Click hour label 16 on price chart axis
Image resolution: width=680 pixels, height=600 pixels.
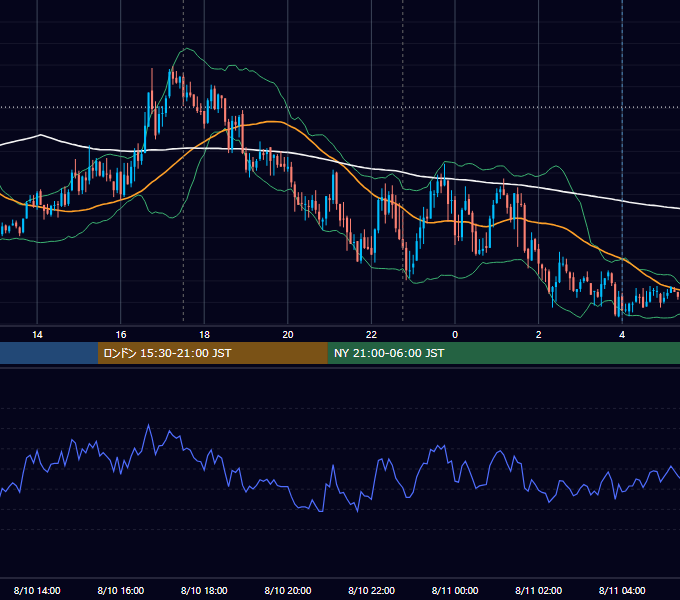(121, 335)
